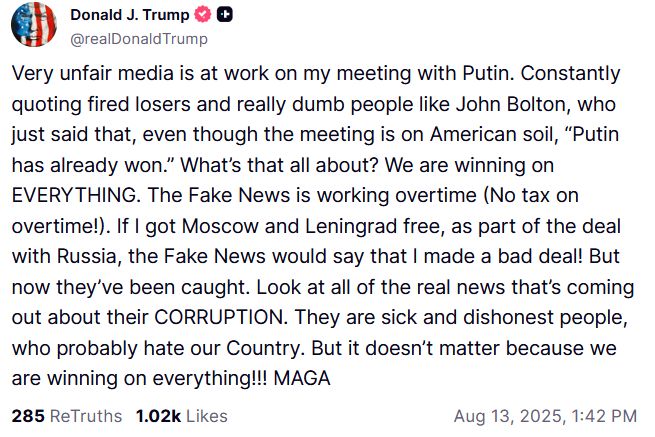View the 1.02k Likes list

(x=181, y=415)
